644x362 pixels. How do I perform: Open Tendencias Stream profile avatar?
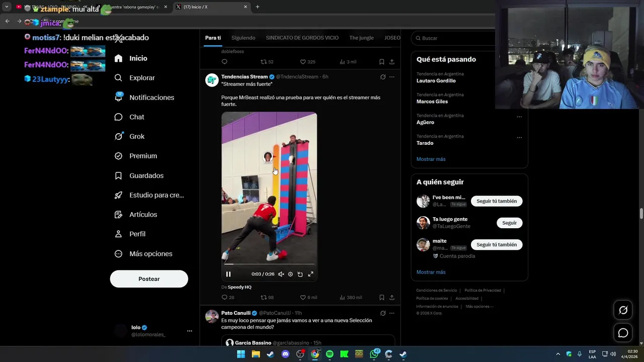pos(212,80)
